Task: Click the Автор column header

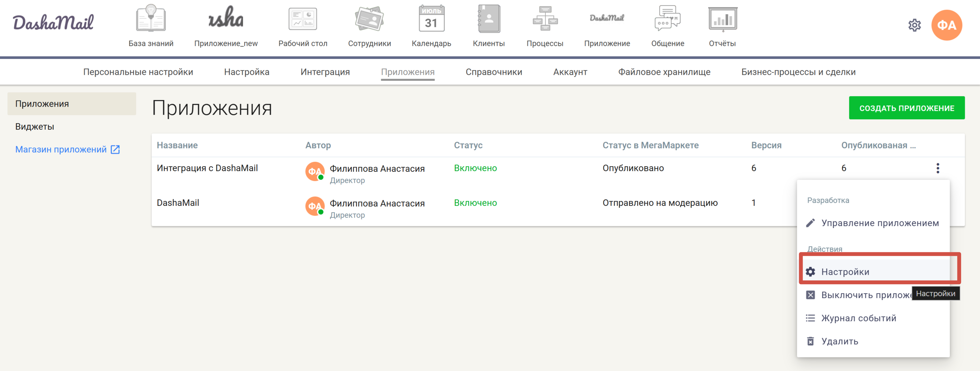Action: [x=318, y=145]
